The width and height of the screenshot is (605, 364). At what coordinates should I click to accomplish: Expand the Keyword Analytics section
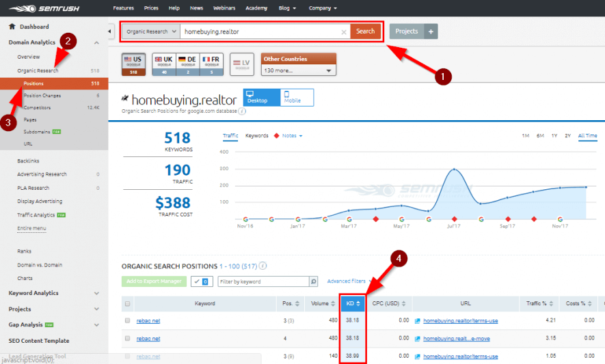pos(96,293)
